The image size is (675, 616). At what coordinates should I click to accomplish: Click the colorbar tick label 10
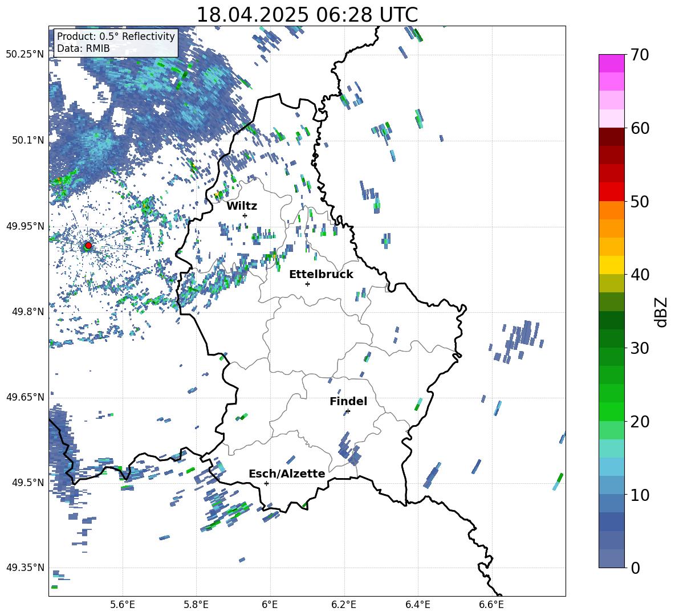640,495
